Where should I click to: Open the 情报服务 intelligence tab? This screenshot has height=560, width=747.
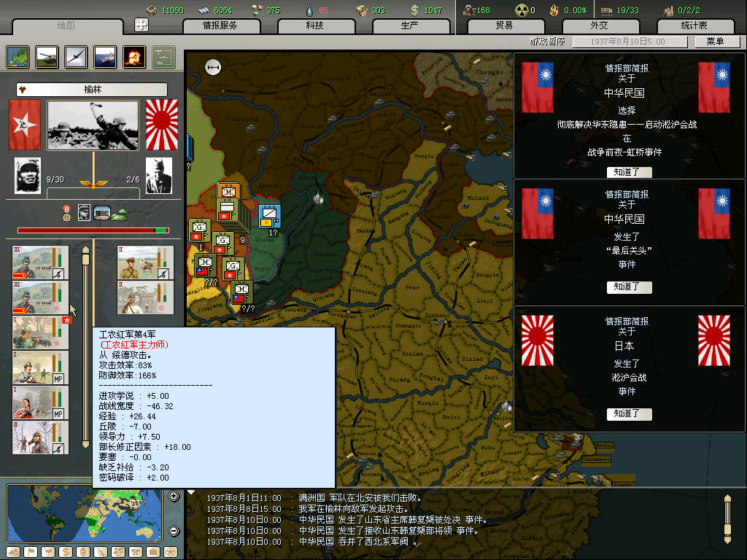pyautogui.click(x=221, y=26)
